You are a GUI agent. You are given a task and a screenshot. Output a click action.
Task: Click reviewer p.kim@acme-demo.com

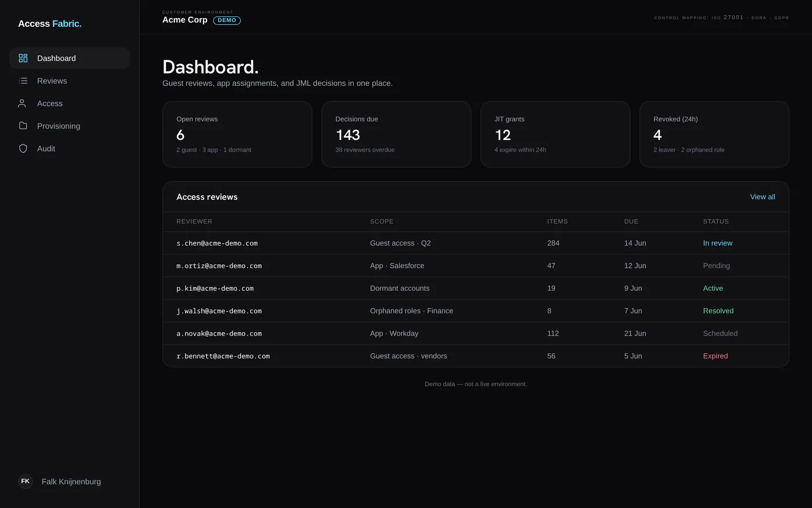point(215,289)
